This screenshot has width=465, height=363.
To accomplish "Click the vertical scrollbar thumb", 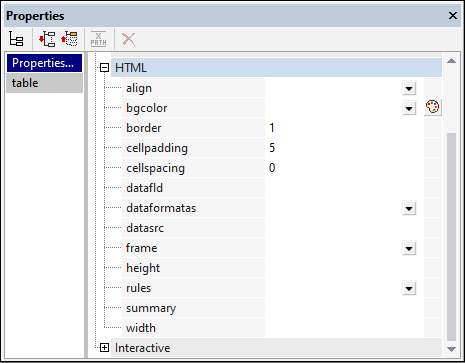I will (451, 237).
